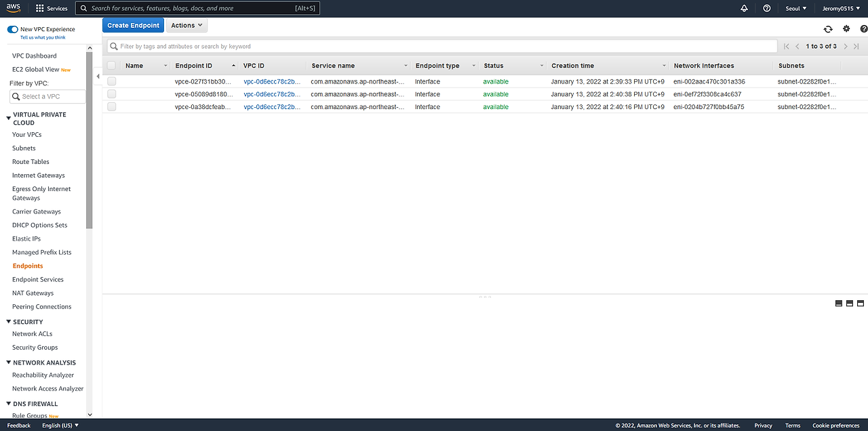Open Network ACLs in sidebar
868x431 pixels.
coord(32,334)
